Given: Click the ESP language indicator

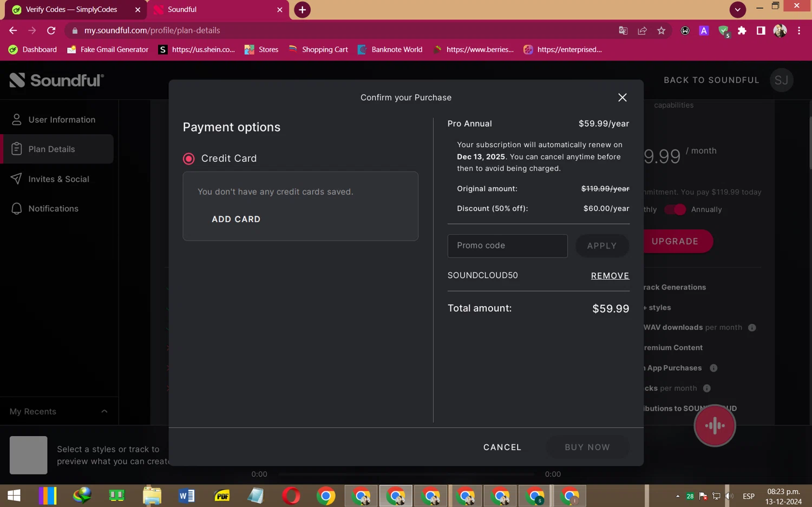Looking at the screenshot, I should pos(749,496).
